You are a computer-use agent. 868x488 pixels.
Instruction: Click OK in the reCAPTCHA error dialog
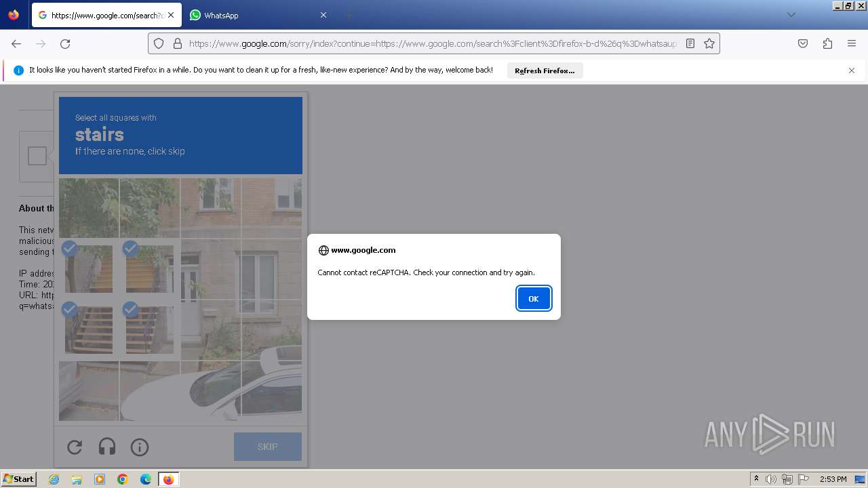point(534,298)
